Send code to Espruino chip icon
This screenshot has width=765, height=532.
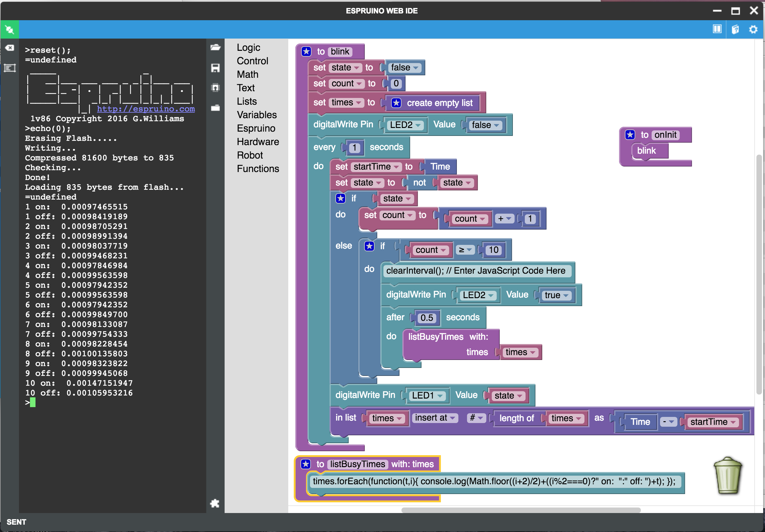215,88
